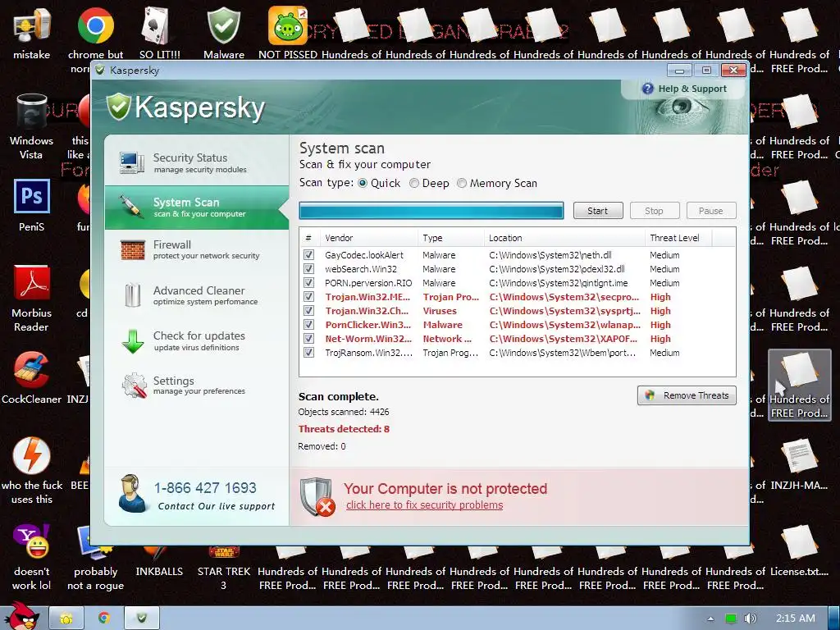Select the Deep scan type

(x=414, y=183)
